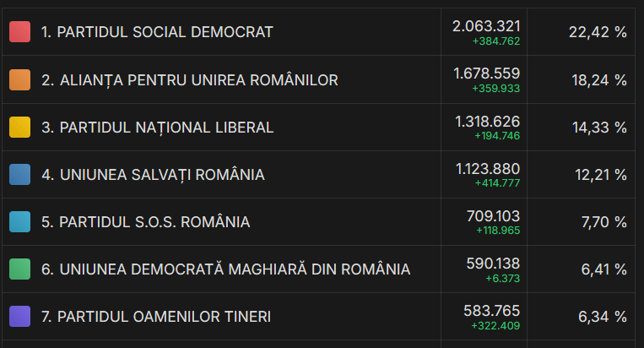Select the Alianța pentru Unirea Românilor name
This screenshot has width=644, height=348.
point(189,80)
